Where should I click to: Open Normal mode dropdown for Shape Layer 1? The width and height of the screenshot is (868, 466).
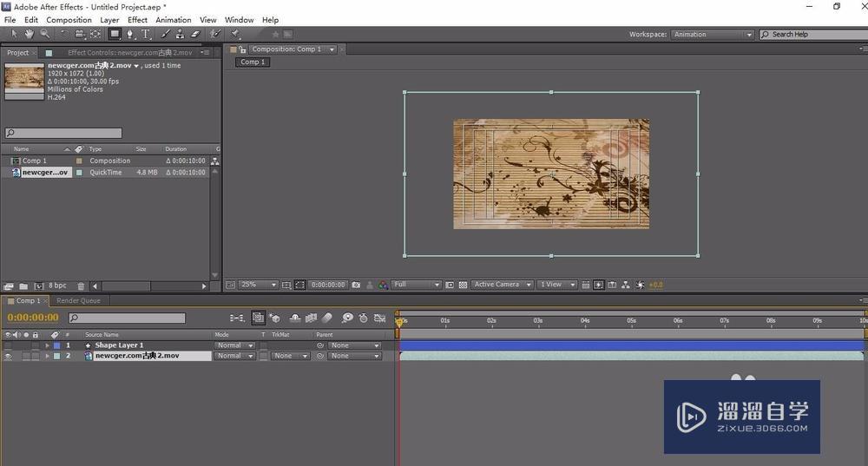click(x=234, y=345)
